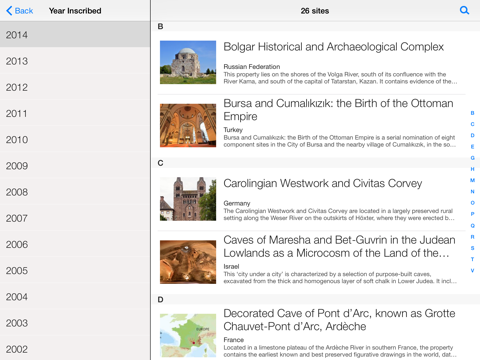This screenshot has height=360, width=480.
Task: Tap the search magnifier icon
Action: 464,11
